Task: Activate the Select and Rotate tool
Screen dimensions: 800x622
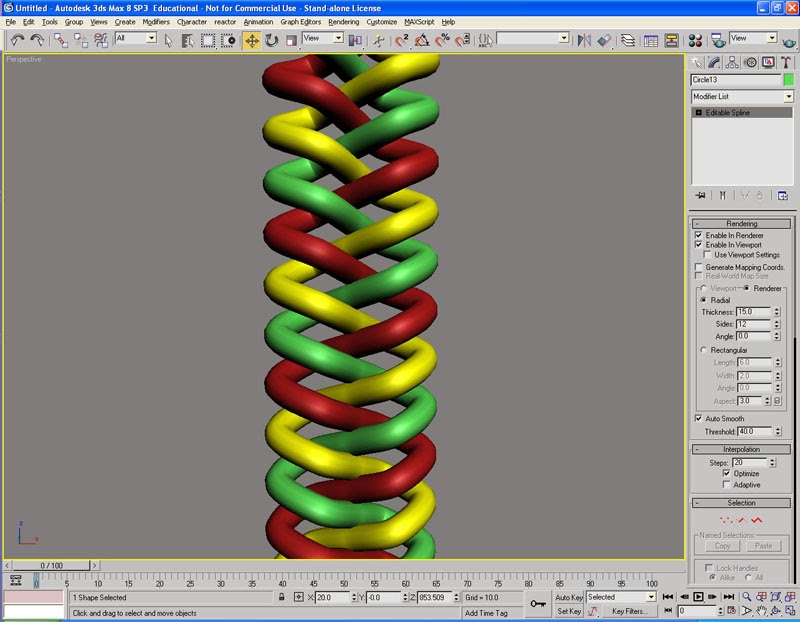Action: 270,42
